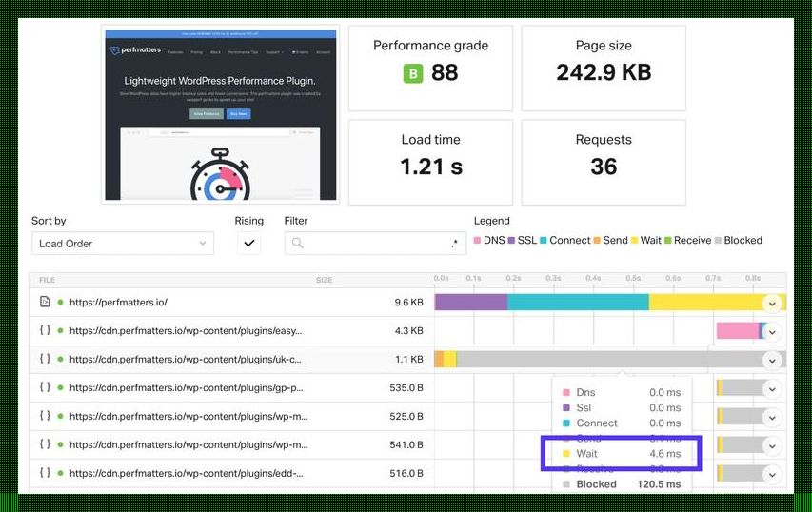Viewport: 812px width, 512px height.
Task: Click the Blocked 120.5 ms tooltip entry
Action: pyautogui.click(x=622, y=484)
